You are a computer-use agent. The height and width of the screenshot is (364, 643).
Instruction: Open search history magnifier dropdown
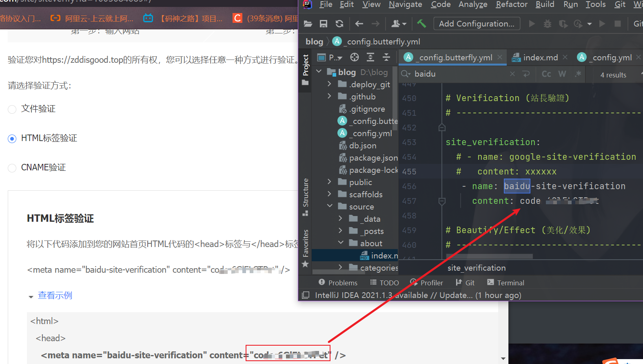pos(406,74)
